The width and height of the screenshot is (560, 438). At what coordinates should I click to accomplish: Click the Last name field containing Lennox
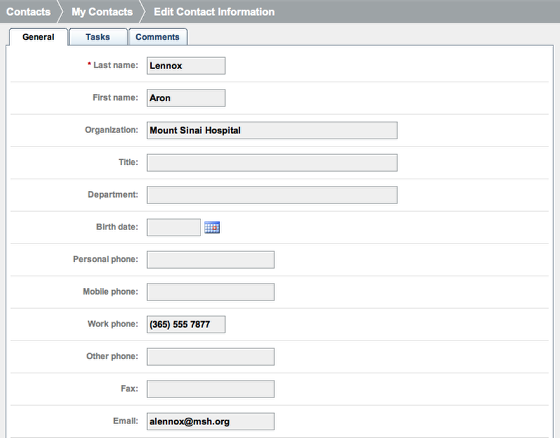(x=186, y=66)
